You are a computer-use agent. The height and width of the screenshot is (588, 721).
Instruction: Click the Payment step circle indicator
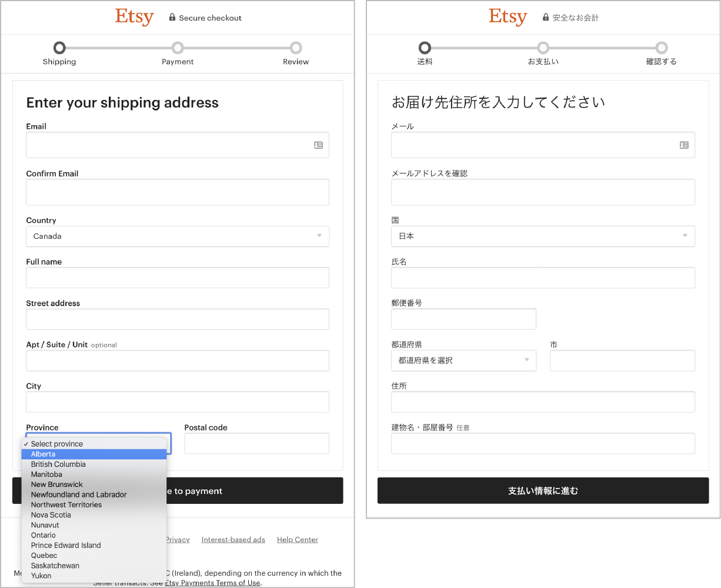tap(178, 48)
